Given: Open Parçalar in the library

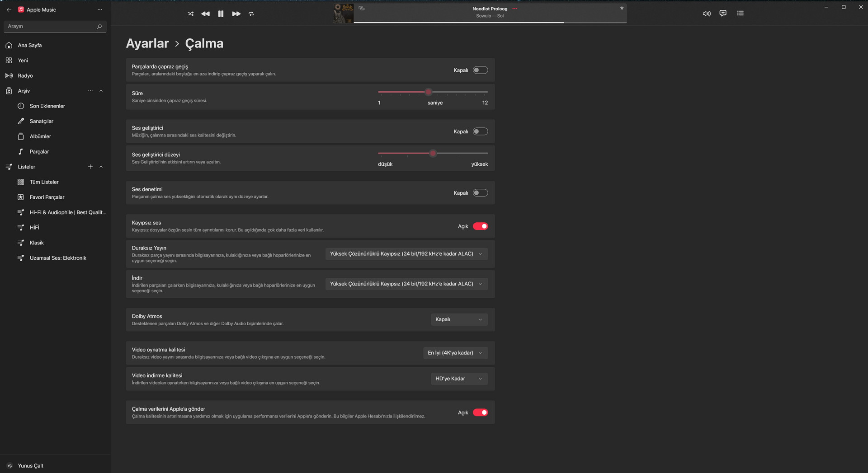Looking at the screenshot, I should [x=55, y=152].
